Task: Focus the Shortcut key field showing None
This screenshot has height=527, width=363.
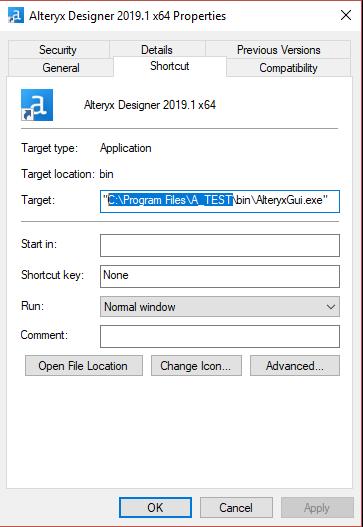Action: pyautogui.click(x=220, y=276)
